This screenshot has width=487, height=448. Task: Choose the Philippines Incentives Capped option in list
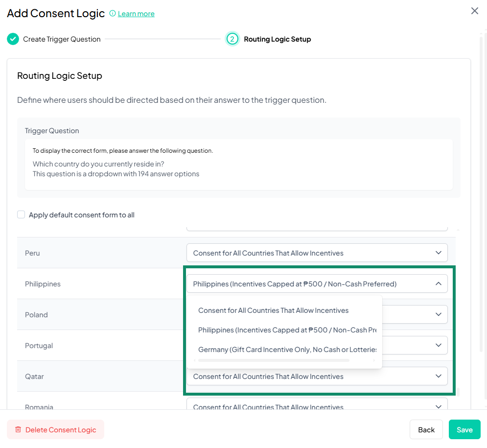287,330
